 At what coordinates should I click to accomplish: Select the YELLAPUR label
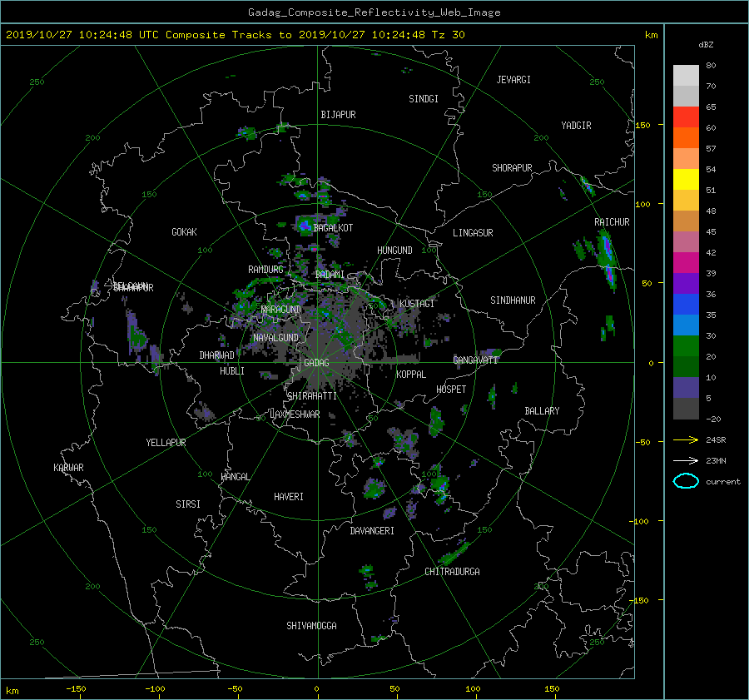[x=166, y=443]
